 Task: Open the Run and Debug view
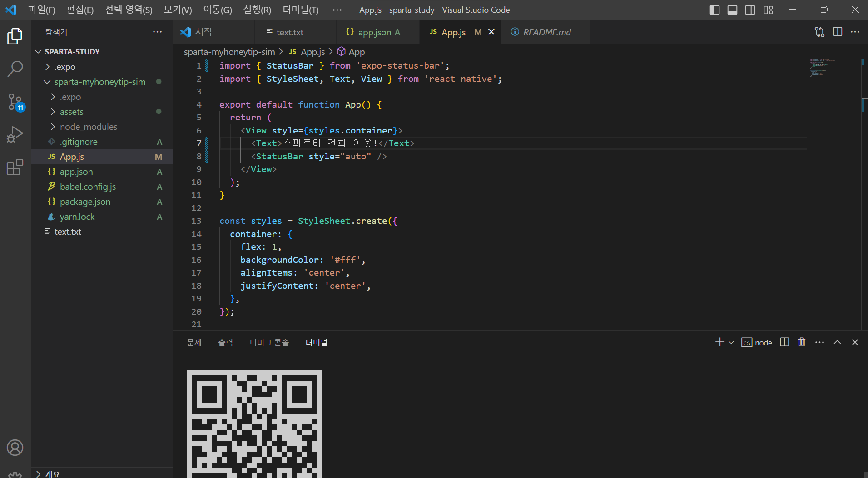pos(15,134)
